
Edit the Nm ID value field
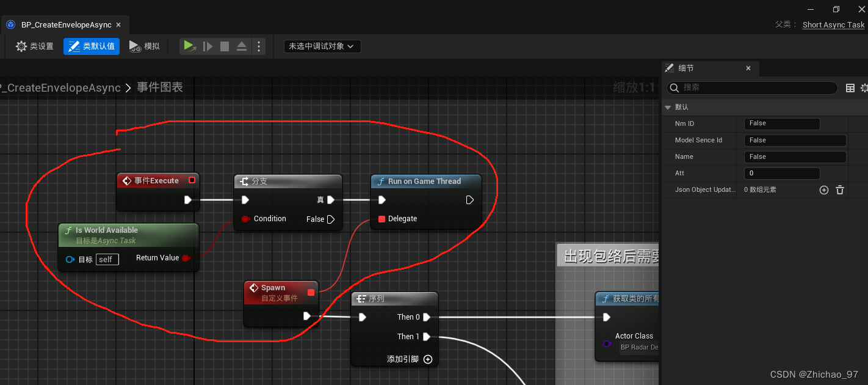tap(781, 123)
